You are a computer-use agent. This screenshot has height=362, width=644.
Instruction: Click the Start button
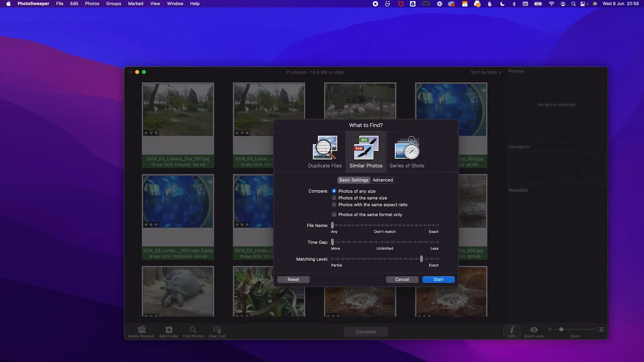coord(438,279)
